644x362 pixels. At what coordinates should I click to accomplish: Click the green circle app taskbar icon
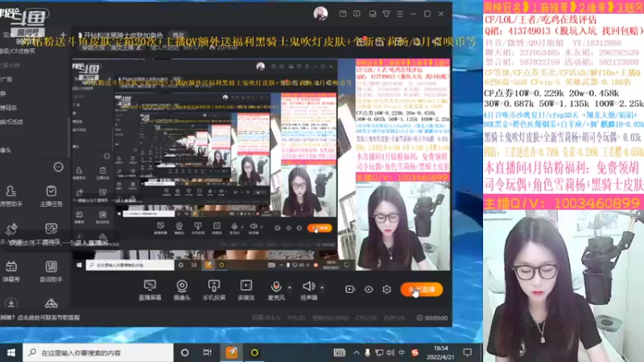pyautogui.click(x=254, y=352)
